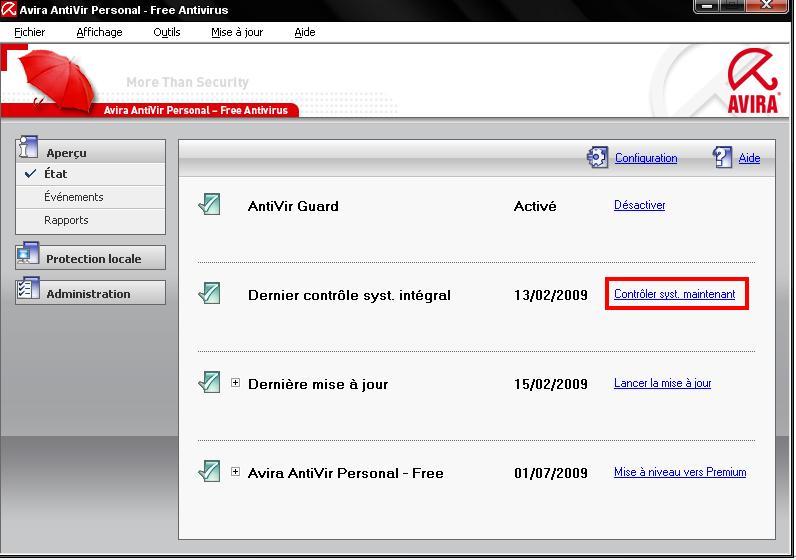The height and width of the screenshot is (560, 796).
Task: Click Contrôler syst. maintenant link
Action: tap(675, 294)
